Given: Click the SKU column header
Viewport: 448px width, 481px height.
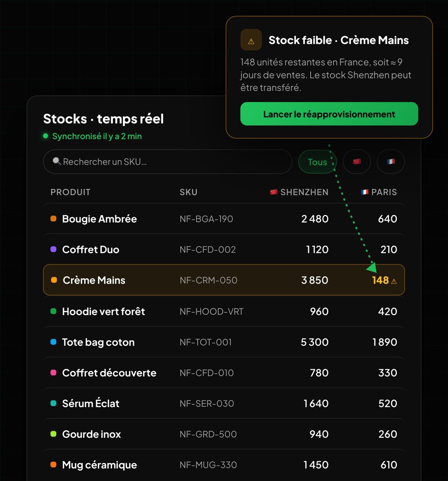Looking at the screenshot, I should coord(188,192).
